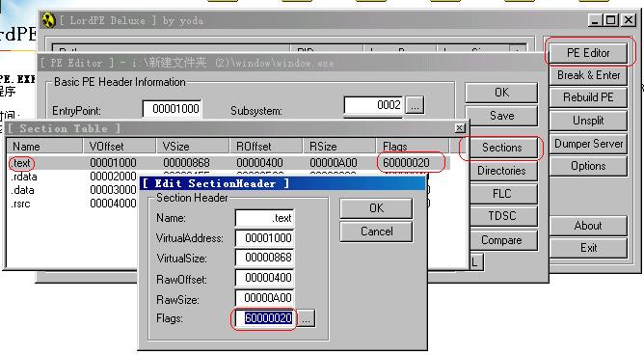The height and width of the screenshot is (355, 644).
Task: Click the Exit button
Action: click(588, 248)
